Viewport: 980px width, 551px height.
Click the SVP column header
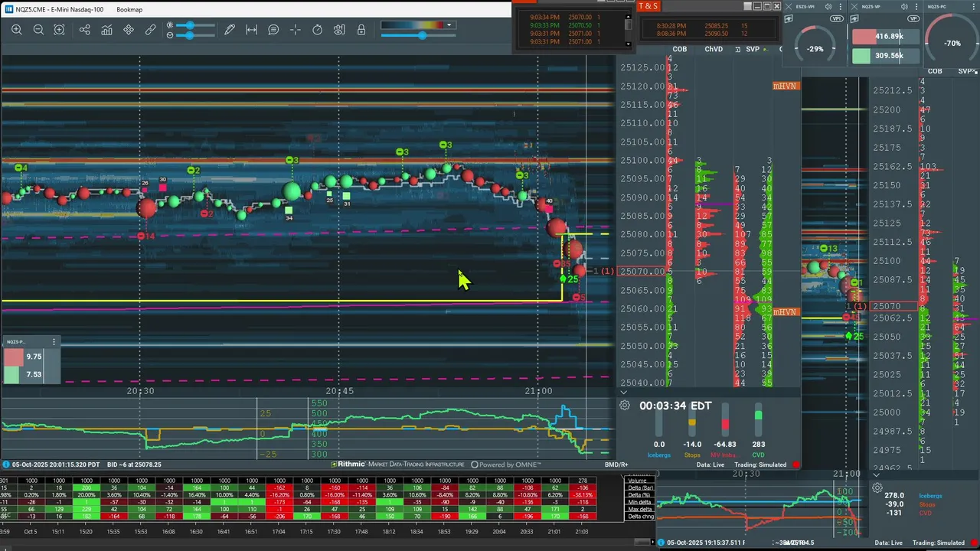pyautogui.click(x=753, y=49)
